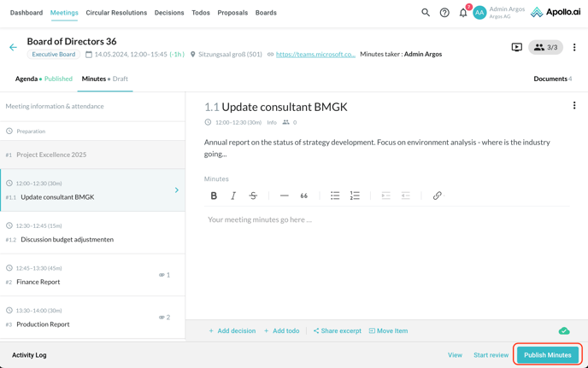
Task: Apply italic formatting in minutes editor
Action: tap(233, 196)
